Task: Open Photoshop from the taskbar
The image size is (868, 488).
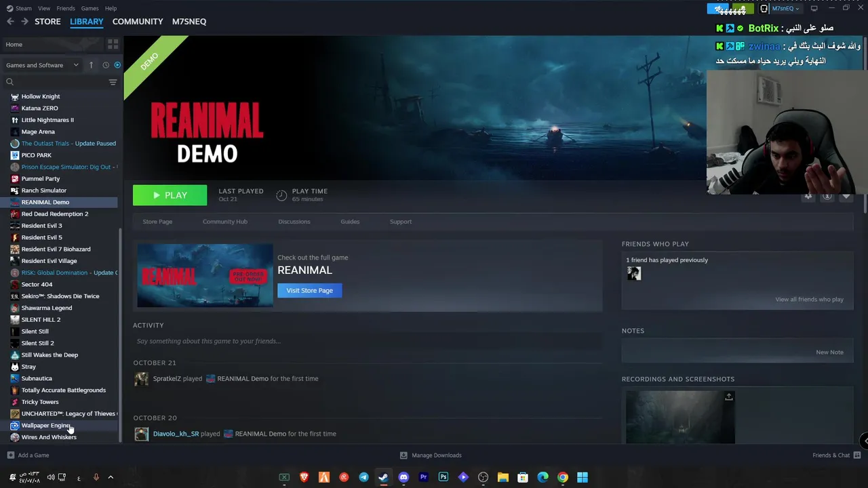Action: [443, 477]
